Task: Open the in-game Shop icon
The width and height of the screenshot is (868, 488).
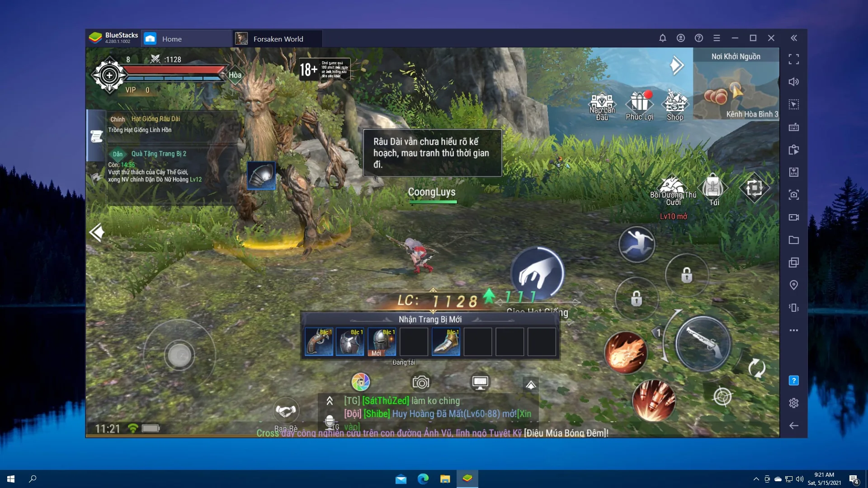Action: click(x=675, y=106)
